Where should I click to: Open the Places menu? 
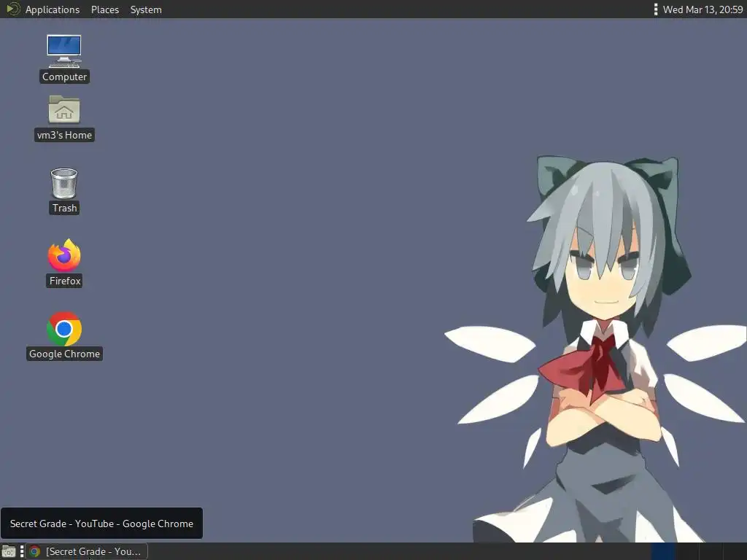point(105,9)
